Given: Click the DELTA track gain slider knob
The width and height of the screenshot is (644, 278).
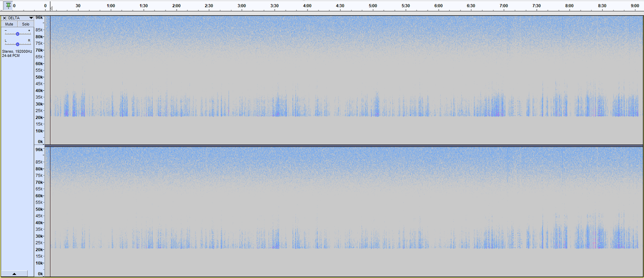Looking at the screenshot, I should tap(18, 34).
